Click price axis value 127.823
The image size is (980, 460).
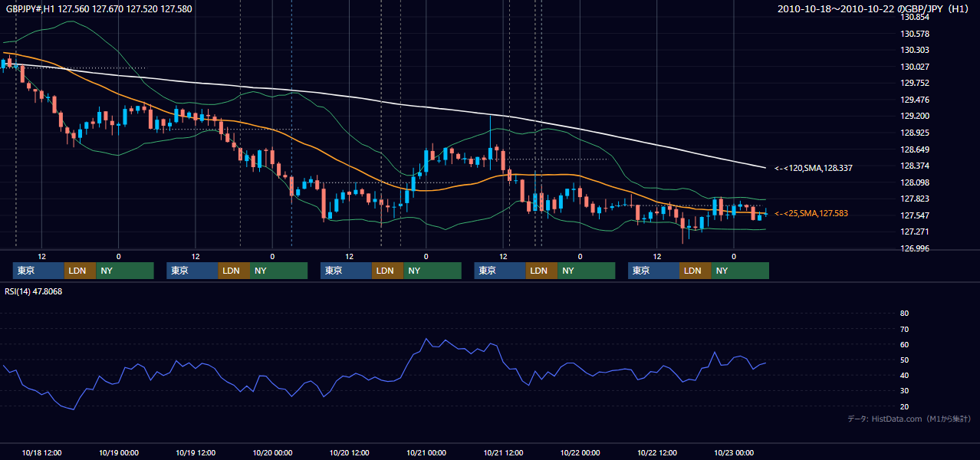914,199
